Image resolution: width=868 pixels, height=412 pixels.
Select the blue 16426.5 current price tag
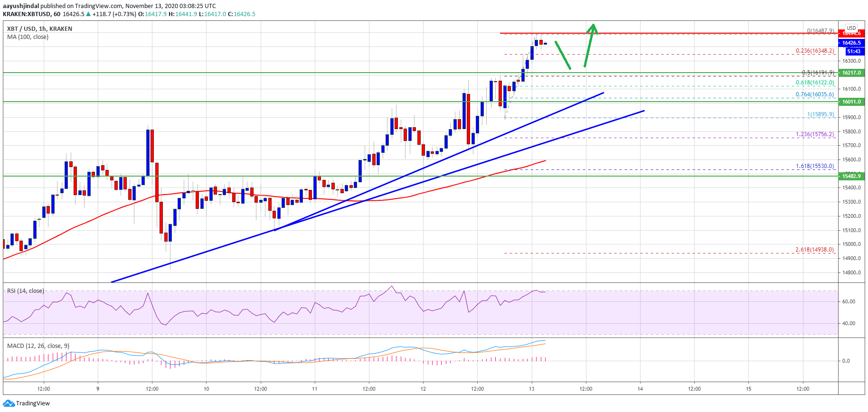click(x=851, y=43)
